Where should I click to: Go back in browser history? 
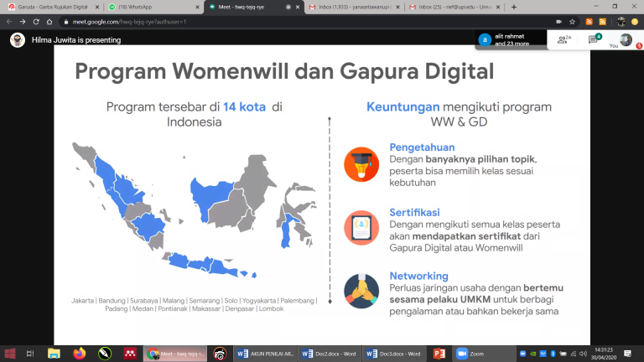pyautogui.click(x=9, y=22)
